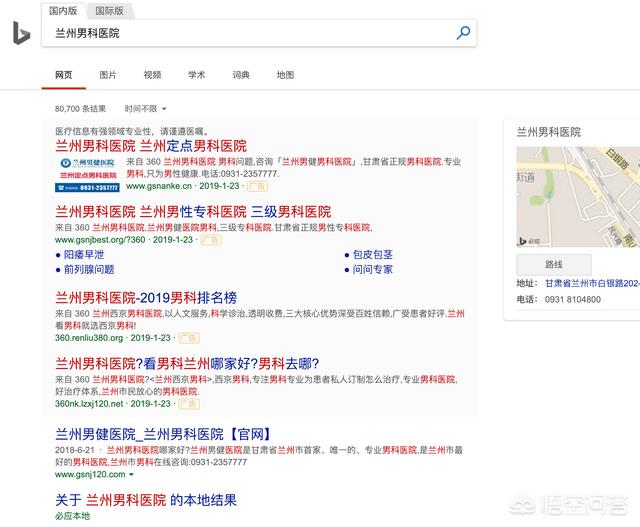Open the 包皮包茎 sublink
This screenshot has width=640, height=527.
(373, 255)
